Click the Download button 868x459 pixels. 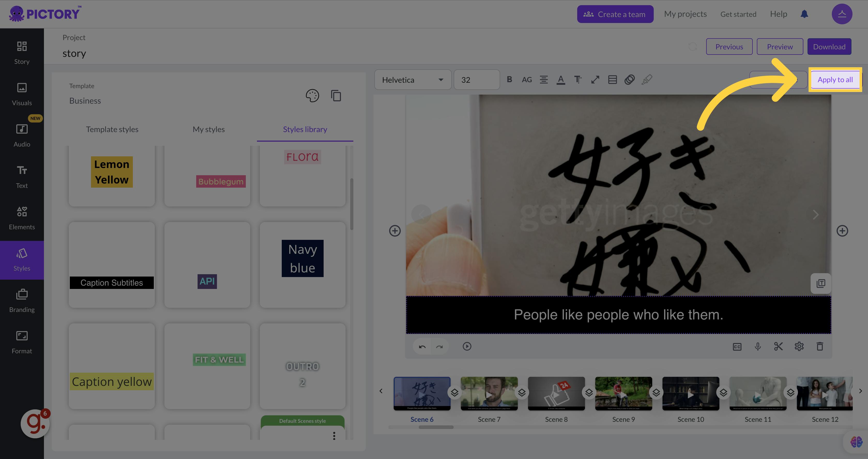coord(829,47)
